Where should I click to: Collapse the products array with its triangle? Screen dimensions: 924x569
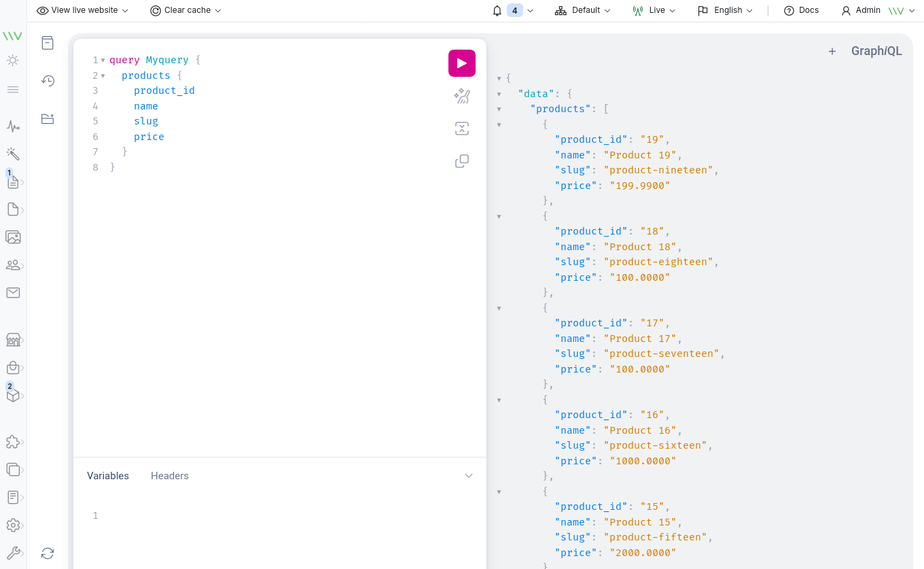(x=499, y=108)
